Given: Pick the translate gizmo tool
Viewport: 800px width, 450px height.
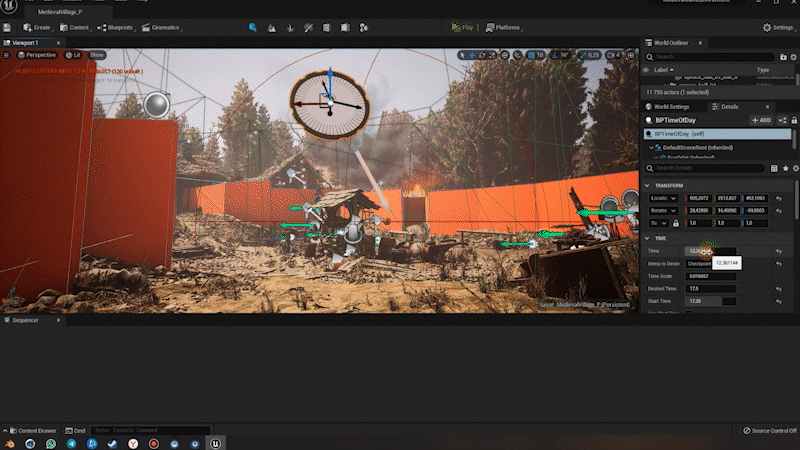Looking at the screenshot, I should [472, 55].
